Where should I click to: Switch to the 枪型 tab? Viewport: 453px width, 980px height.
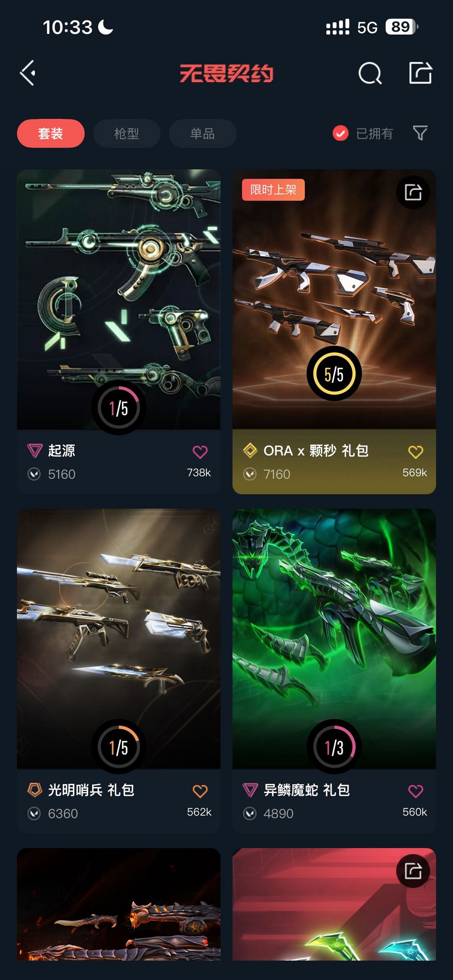click(127, 133)
